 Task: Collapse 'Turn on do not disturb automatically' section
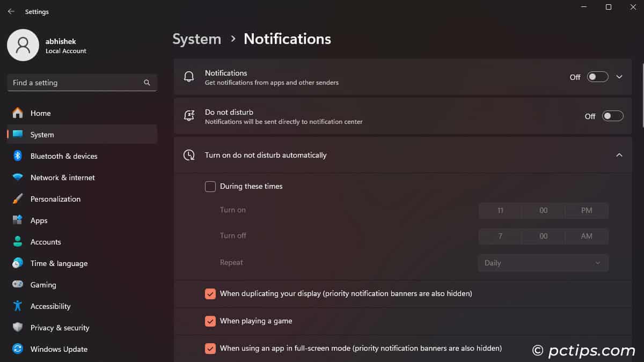click(x=619, y=155)
